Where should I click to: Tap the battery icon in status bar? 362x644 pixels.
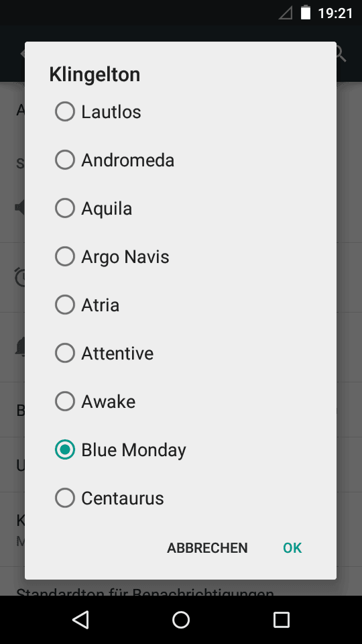point(306,13)
